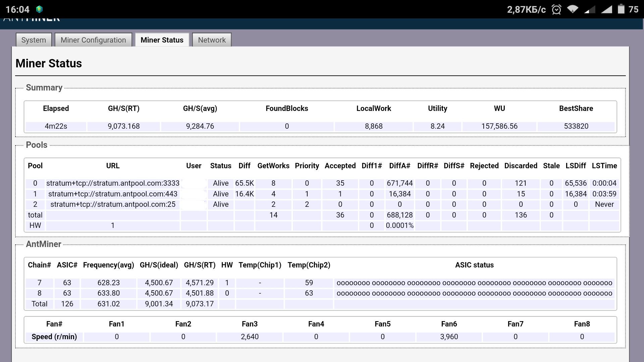Select WU value 157,586.56
Image resolution: width=644 pixels, height=362 pixels.
point(499,126)
